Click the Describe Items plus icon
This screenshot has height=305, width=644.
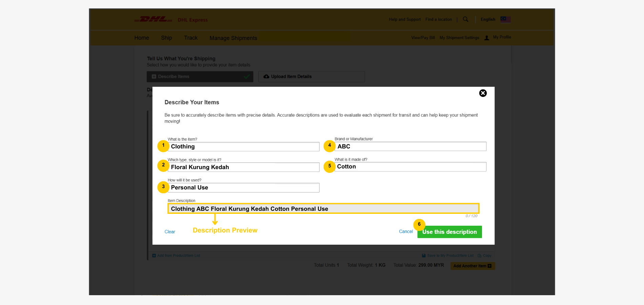click(x=154, y=77)
